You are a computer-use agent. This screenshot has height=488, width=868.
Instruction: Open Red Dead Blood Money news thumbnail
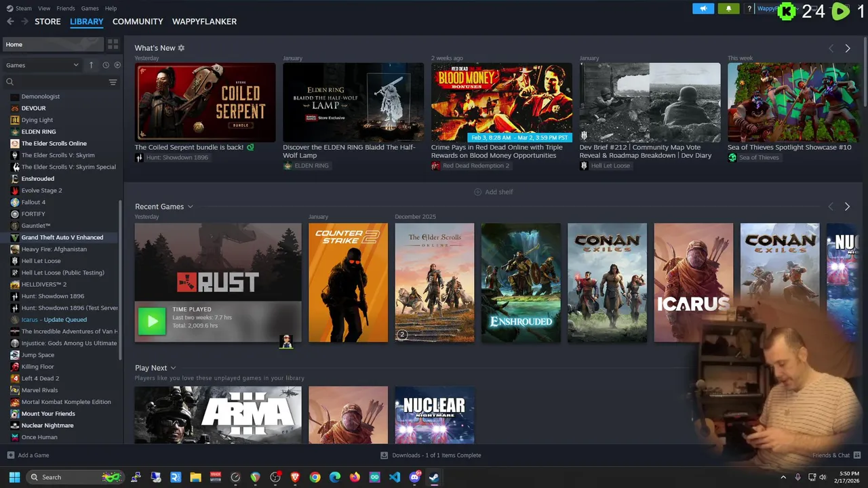(502, 102)
